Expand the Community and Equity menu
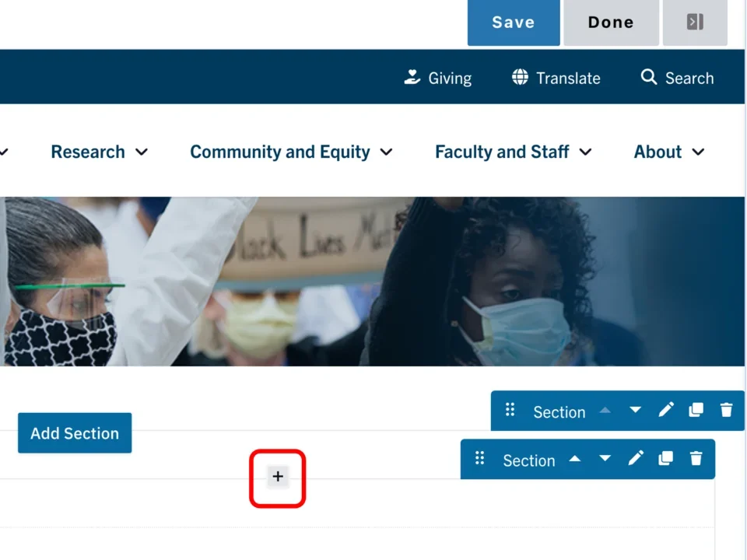 pyautogui.click(x=291, y=152)
